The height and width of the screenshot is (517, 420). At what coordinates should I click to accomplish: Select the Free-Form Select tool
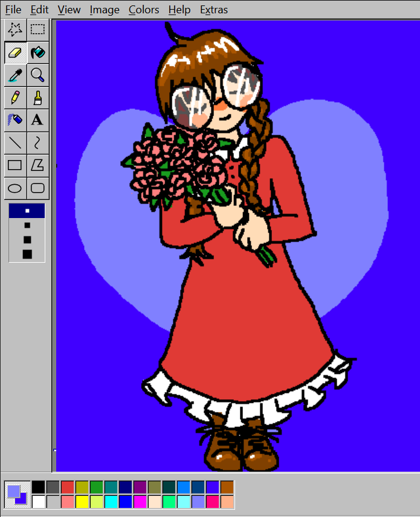15,30
